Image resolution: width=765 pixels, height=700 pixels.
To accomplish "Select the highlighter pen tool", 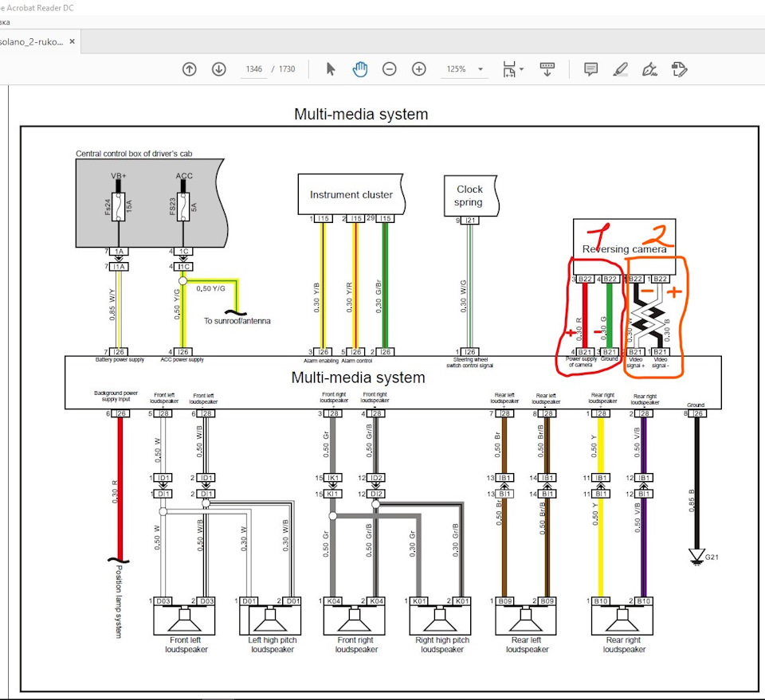I will 620,69.
